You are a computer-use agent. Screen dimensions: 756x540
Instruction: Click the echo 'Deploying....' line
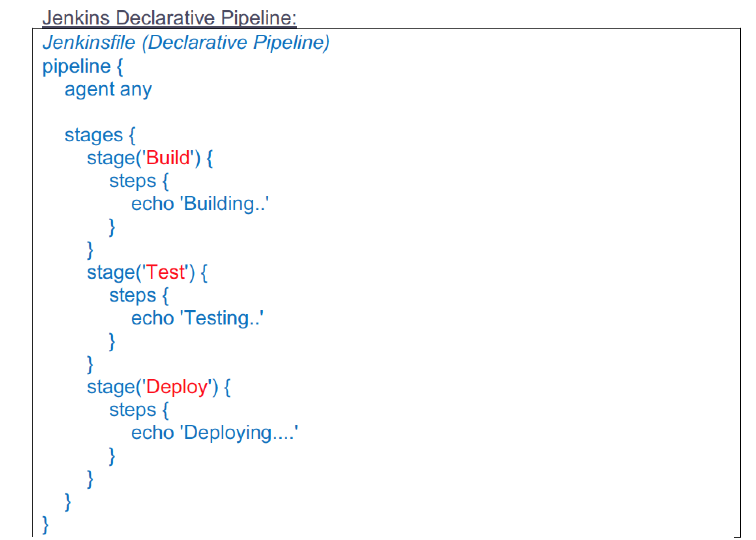pos(215,433)
